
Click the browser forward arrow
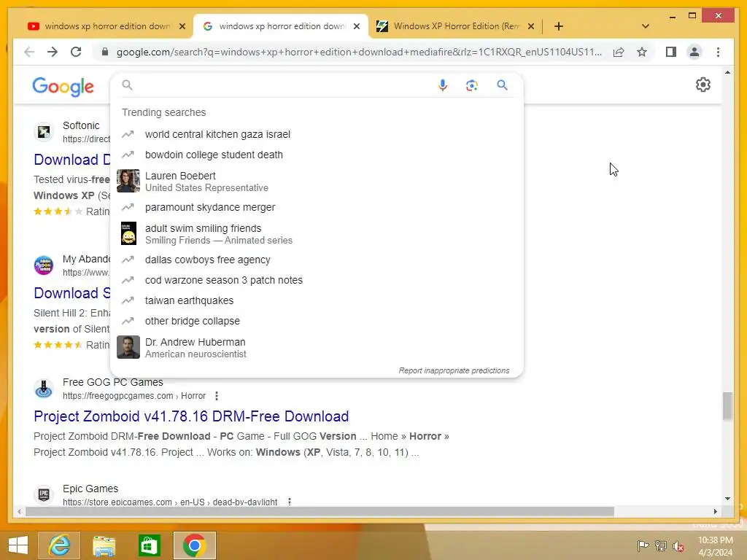[53, 52]
